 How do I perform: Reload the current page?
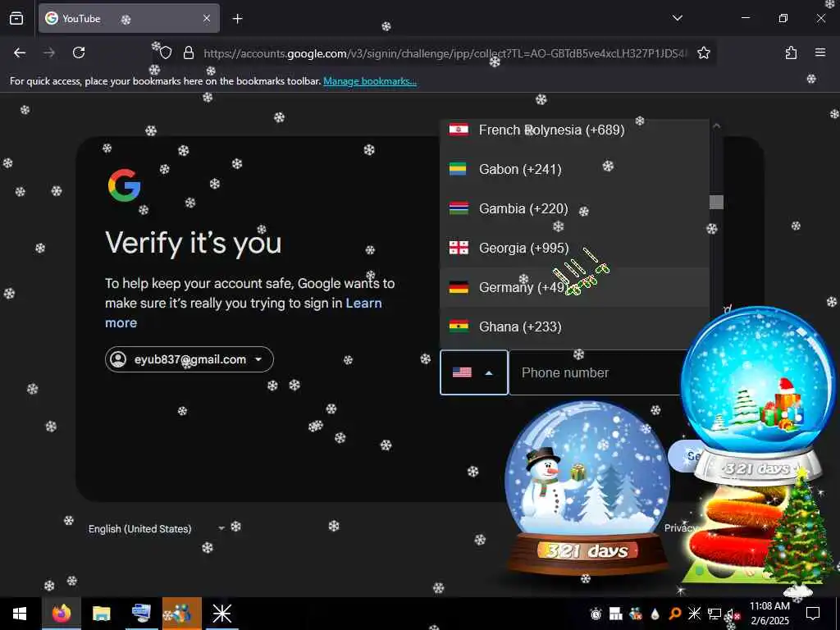[x=79, y=52]
